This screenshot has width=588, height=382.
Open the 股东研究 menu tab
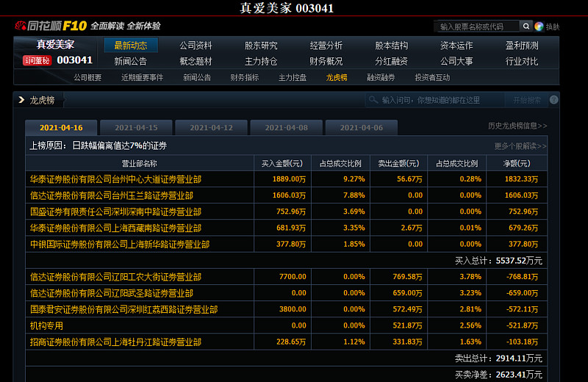point(261,46)
